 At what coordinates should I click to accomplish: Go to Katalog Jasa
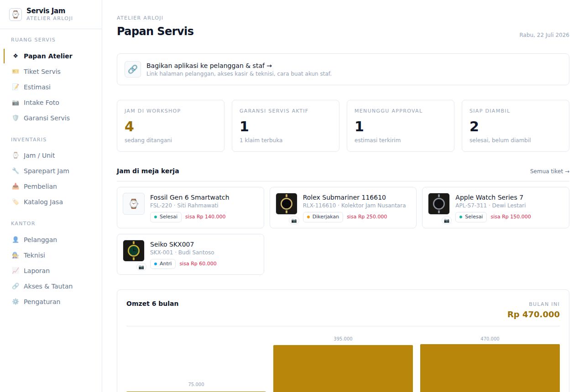(51, 202)
